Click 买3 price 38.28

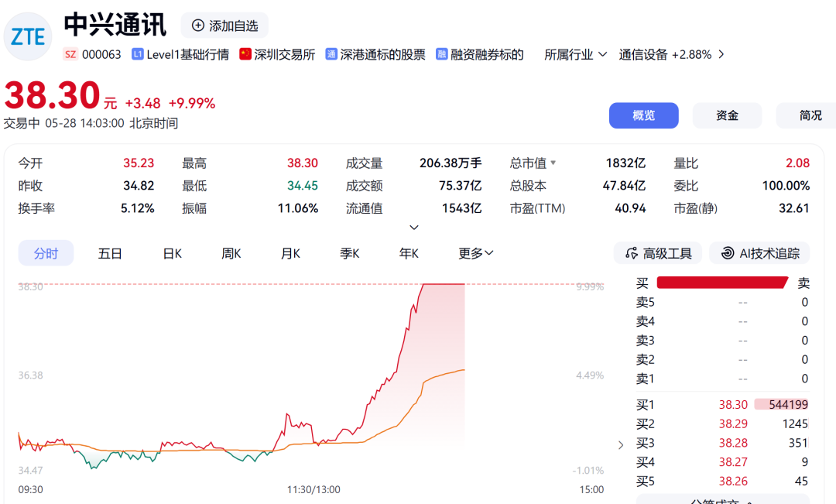point(733,443)
